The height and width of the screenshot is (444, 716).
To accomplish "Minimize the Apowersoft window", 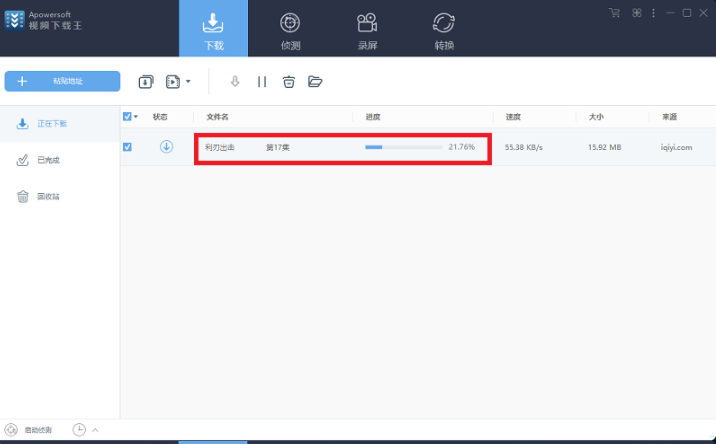I will tap(670, 13).
